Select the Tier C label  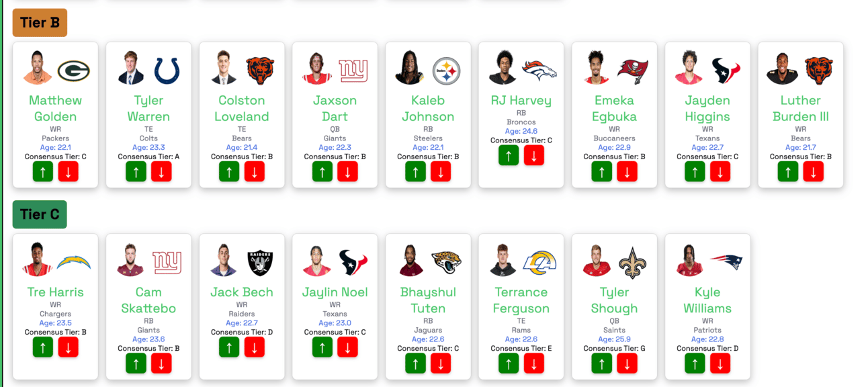[40, 214]
